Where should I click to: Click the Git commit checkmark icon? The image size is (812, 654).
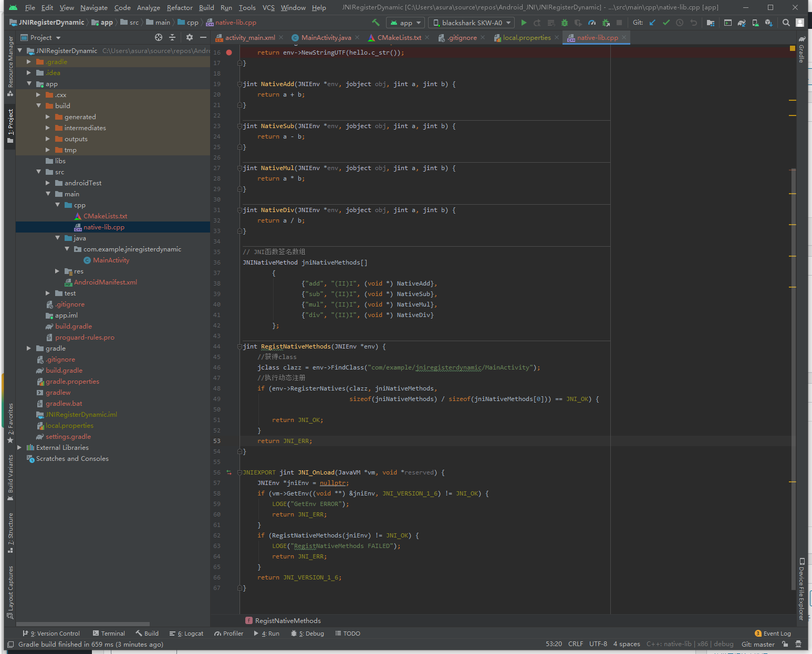(x=666, y=23)
